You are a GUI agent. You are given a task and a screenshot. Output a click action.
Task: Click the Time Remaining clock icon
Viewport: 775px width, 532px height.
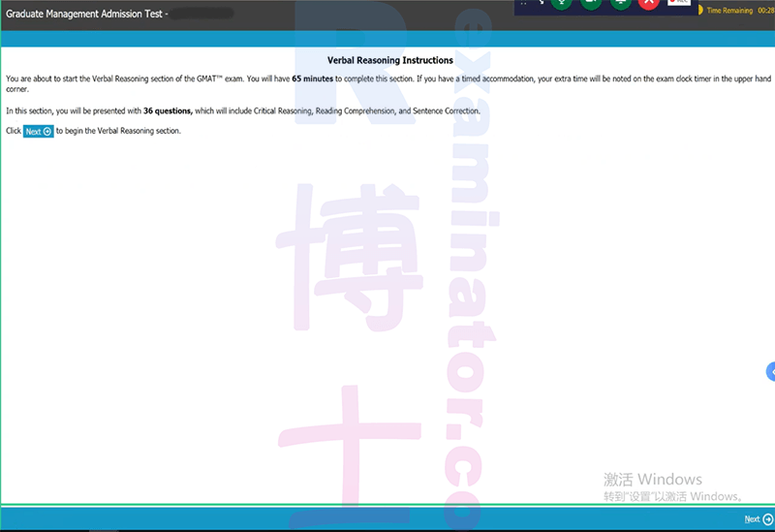tap(700, 10)
